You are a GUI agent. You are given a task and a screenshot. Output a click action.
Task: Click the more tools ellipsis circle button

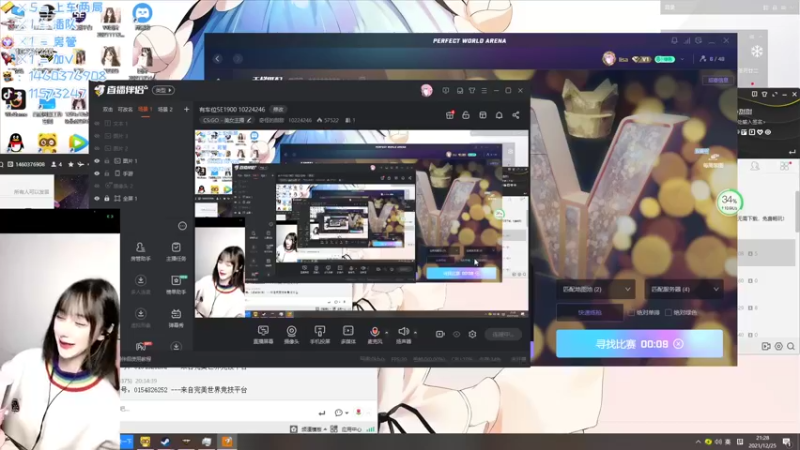pyautogui.click(x=182, y=226)
